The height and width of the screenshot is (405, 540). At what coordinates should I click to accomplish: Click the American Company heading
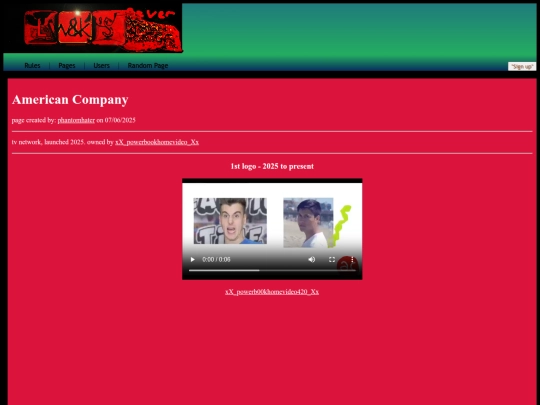pyautogui.click(x=70, y=100)
